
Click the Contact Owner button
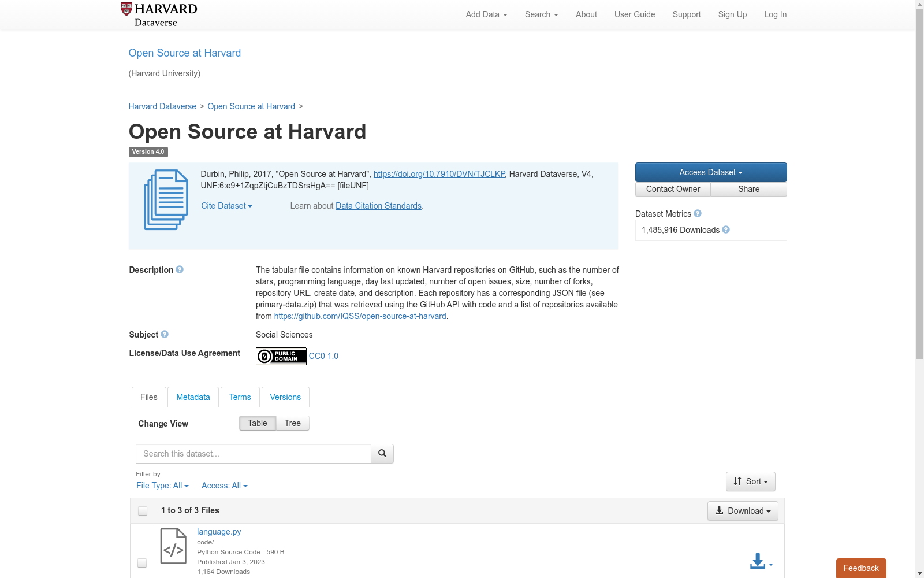pyautogui.click(x=673, y=189)
